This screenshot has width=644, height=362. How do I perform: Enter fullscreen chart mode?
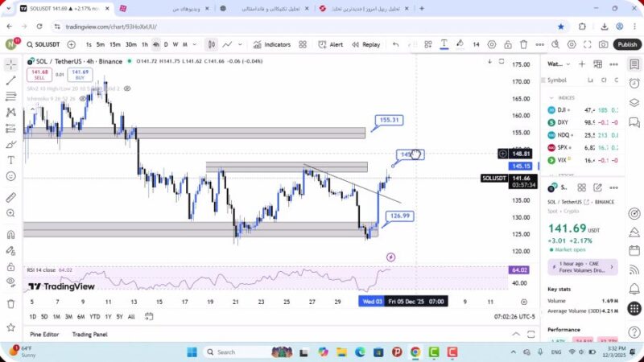click(588, 44)
